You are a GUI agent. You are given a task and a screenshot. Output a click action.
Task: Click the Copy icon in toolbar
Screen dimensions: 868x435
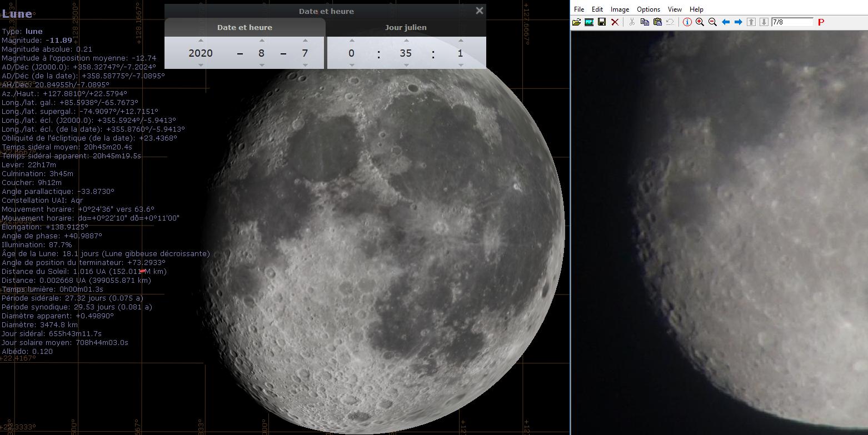(645, 22)
